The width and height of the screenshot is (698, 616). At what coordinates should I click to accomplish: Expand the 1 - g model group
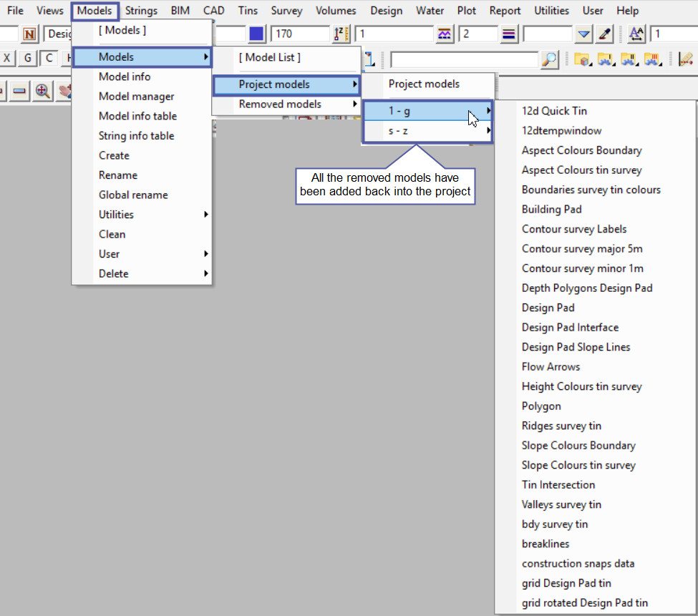point(428,111)
